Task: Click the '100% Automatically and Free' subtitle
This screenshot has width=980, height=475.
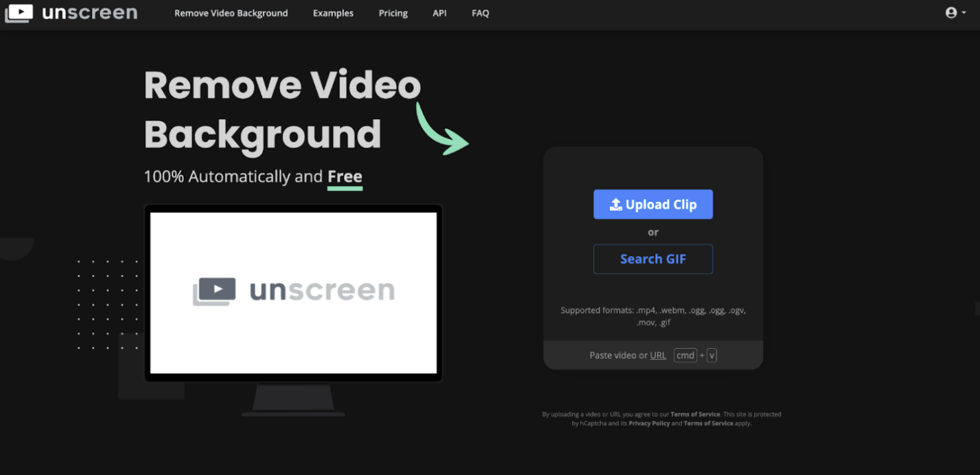Action: coord(253,177)
